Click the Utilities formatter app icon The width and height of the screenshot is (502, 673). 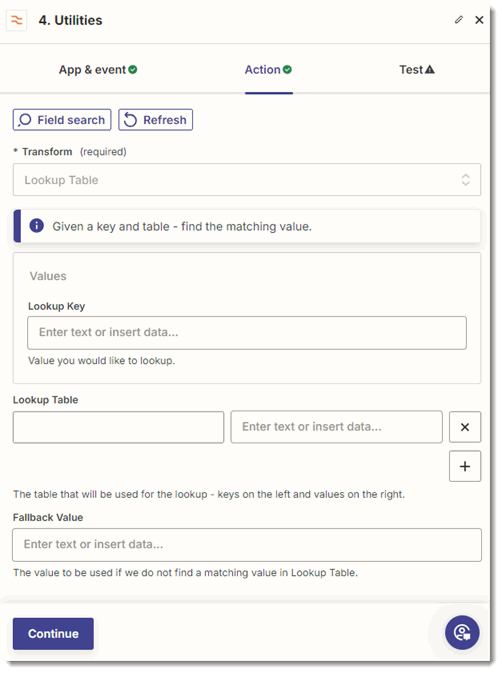click(x=17, y=20)
